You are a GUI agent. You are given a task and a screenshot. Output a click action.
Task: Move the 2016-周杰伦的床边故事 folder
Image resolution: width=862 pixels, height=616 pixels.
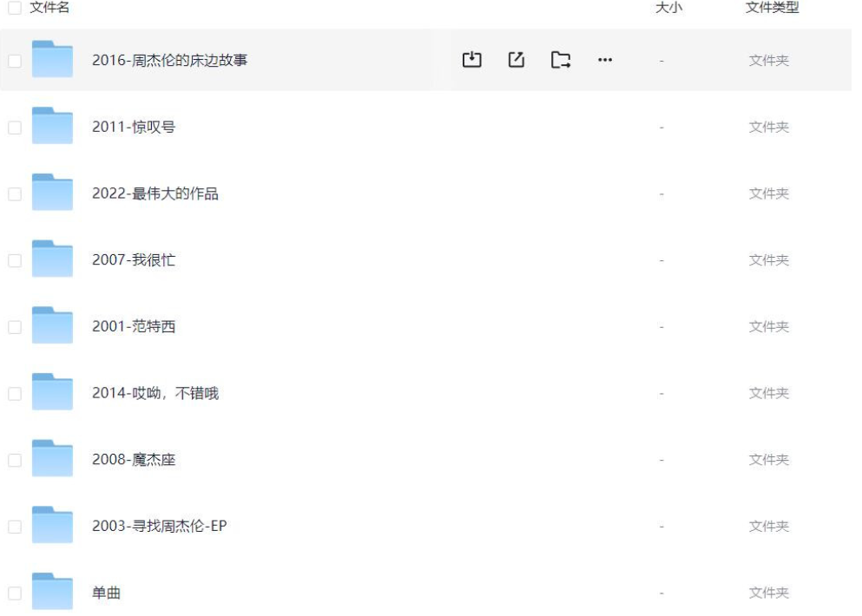560,59
